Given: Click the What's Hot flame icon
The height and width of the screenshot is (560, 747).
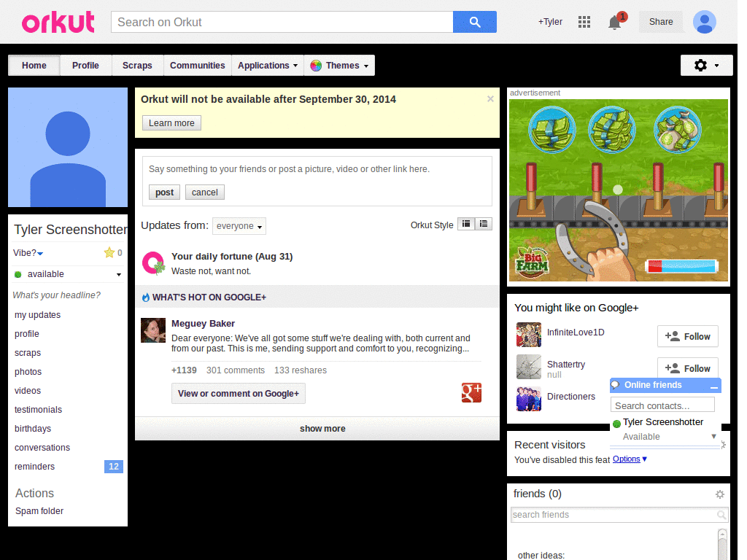Looking at the screenshot, I should click(x=146, y=297).
